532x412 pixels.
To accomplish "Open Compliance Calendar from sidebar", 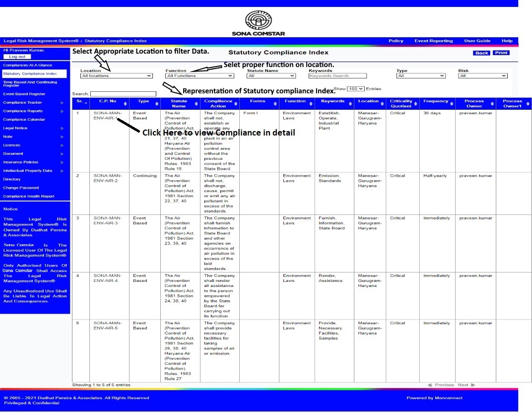I will pos(24,120).
